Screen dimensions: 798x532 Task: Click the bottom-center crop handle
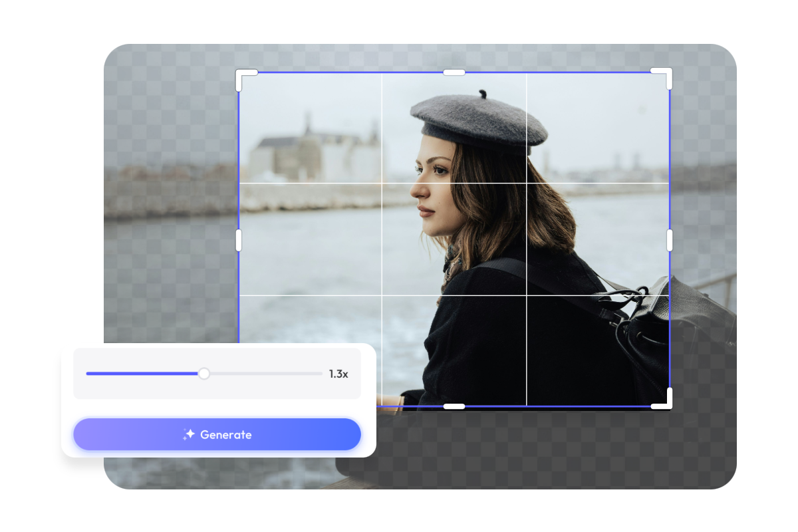[454, 404]
